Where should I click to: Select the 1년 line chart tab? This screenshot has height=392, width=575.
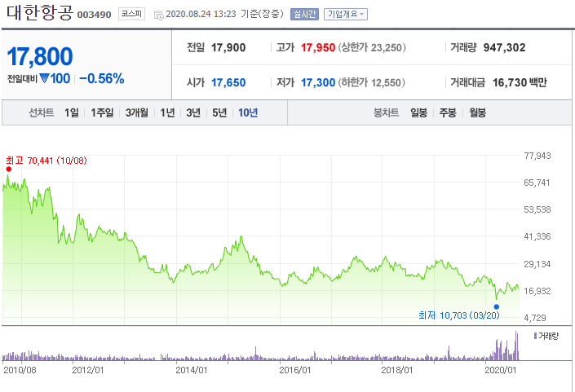(x=167, y=112)
